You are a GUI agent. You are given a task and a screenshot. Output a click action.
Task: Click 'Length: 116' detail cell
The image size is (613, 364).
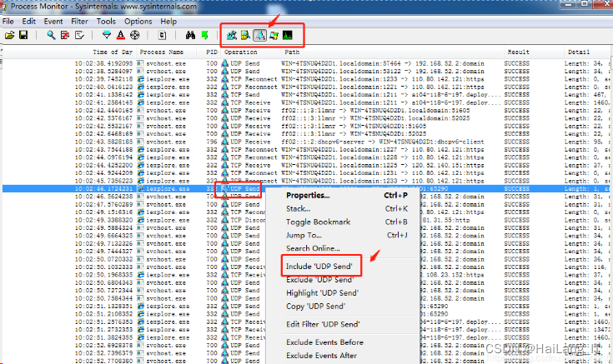pos(585,267)
